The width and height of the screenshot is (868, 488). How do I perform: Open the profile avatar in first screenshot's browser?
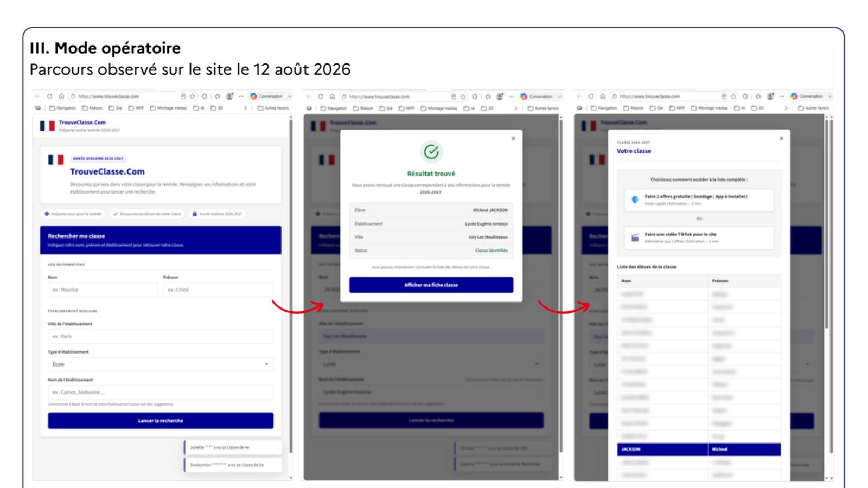click(x=229, y=97)
